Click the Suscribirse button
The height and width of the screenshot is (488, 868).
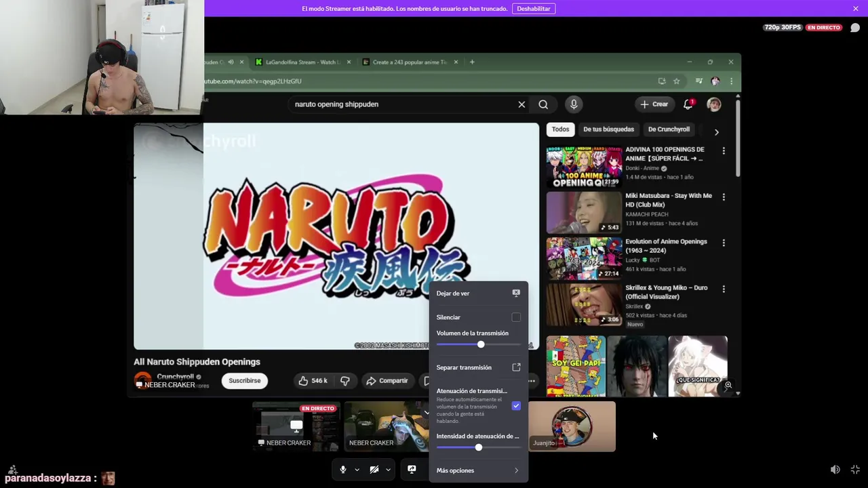[x=245, y=381]
